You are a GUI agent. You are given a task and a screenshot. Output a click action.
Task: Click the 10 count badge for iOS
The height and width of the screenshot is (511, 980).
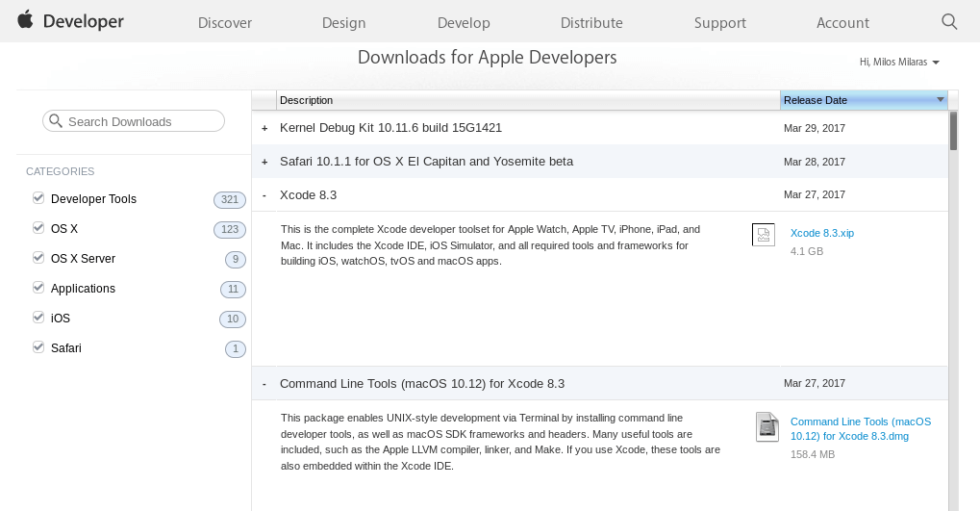[x=233, y=319]
